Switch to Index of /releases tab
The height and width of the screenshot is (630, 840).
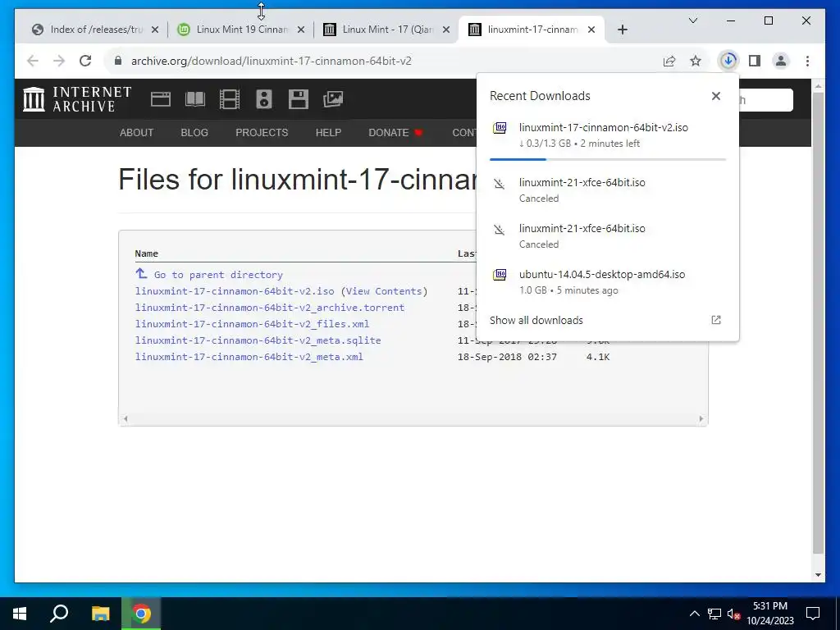[95, 30]
